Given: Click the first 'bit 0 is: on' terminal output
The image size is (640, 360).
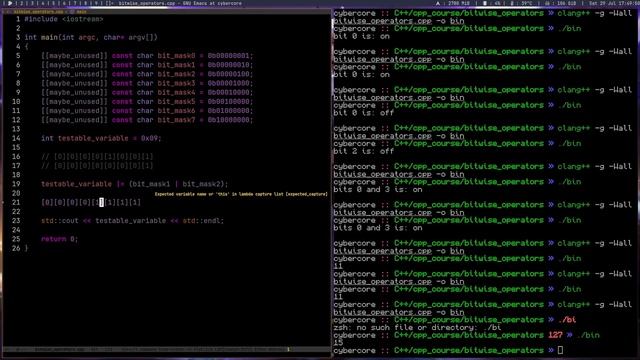Looking at the screenshot, I should tap(361, 36).
